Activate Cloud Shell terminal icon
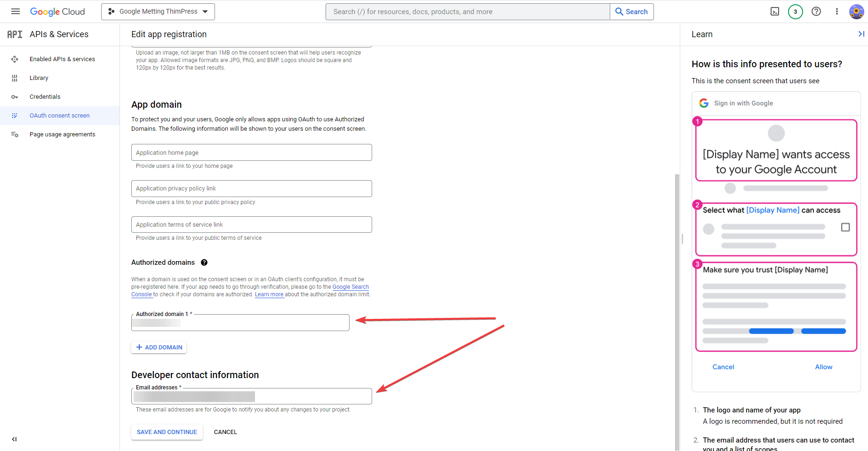Image resolution: width=868 pixels, height=451 pixels. point(775,12)
